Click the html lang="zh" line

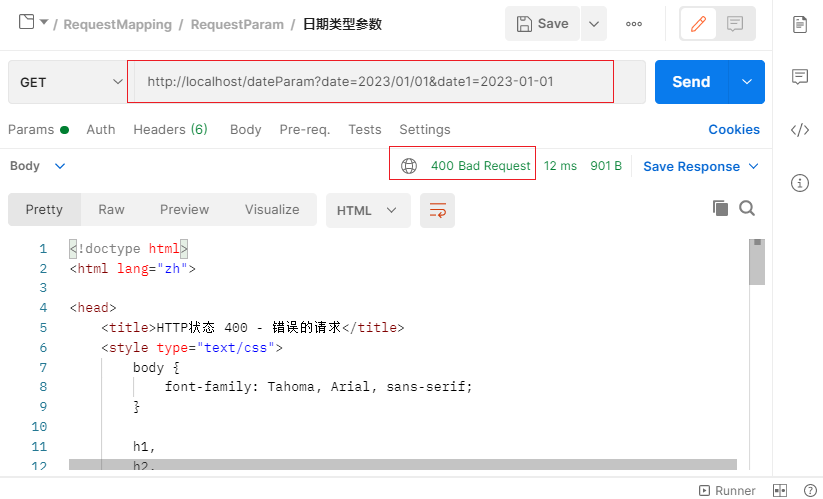pyautogui.click(x=133, y=269)
